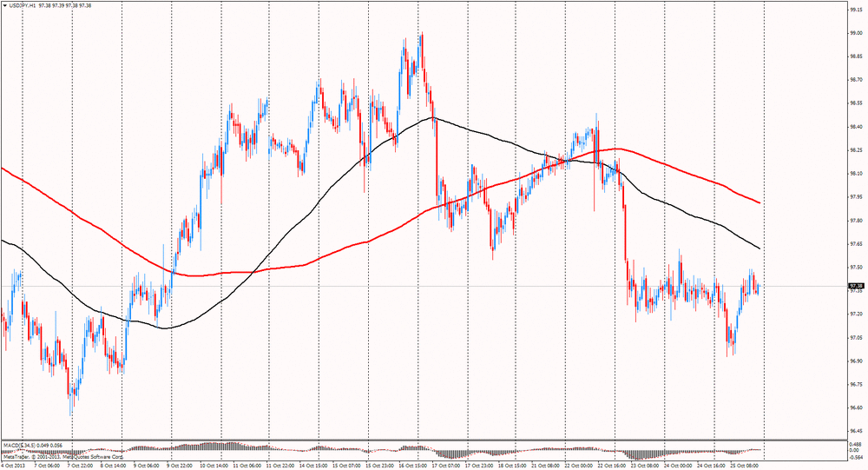868x470 pixels.
Task: Click the 7 Oct 22:00 time label
Action: tap(80, 467)
